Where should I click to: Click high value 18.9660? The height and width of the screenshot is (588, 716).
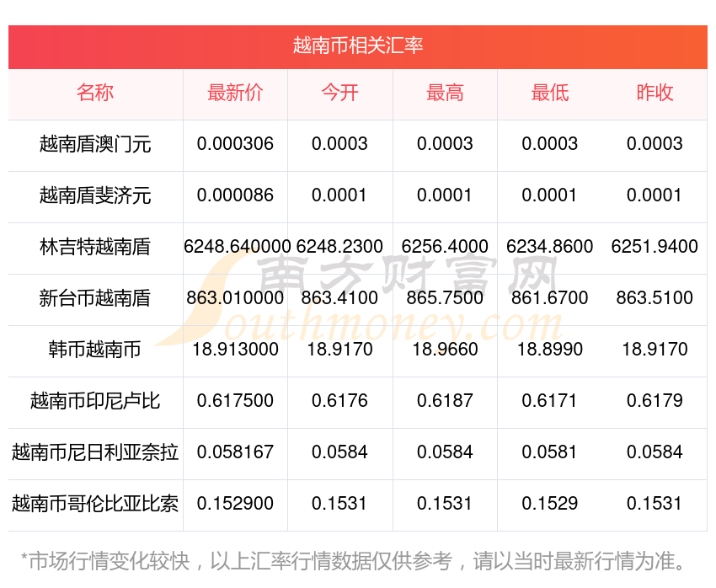[445, 350]
